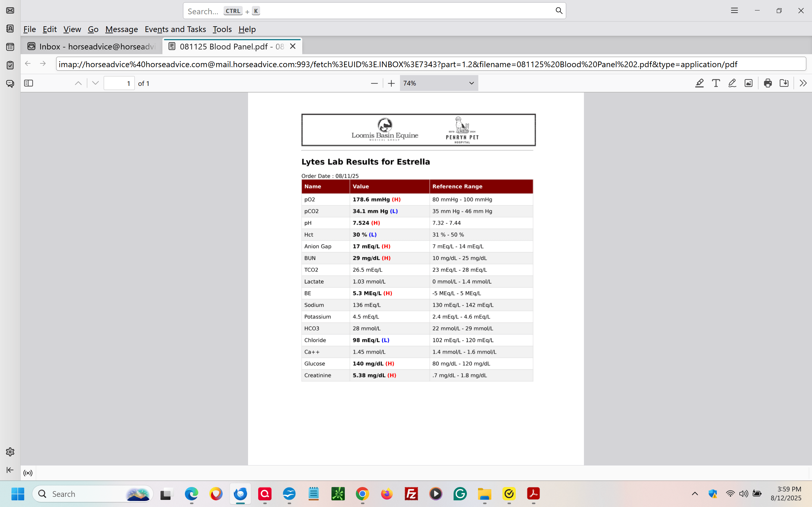This screenshot has height=507, width=812.
Task: Select the add text annotation tool
Action: (716, 83)
